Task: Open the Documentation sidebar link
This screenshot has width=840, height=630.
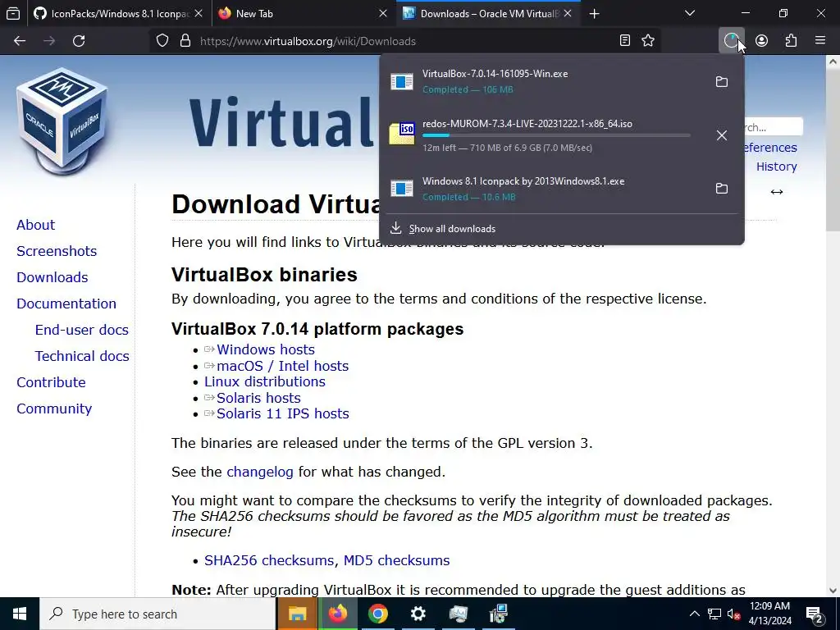Action: pyautogui.click(x=66, y=304)
